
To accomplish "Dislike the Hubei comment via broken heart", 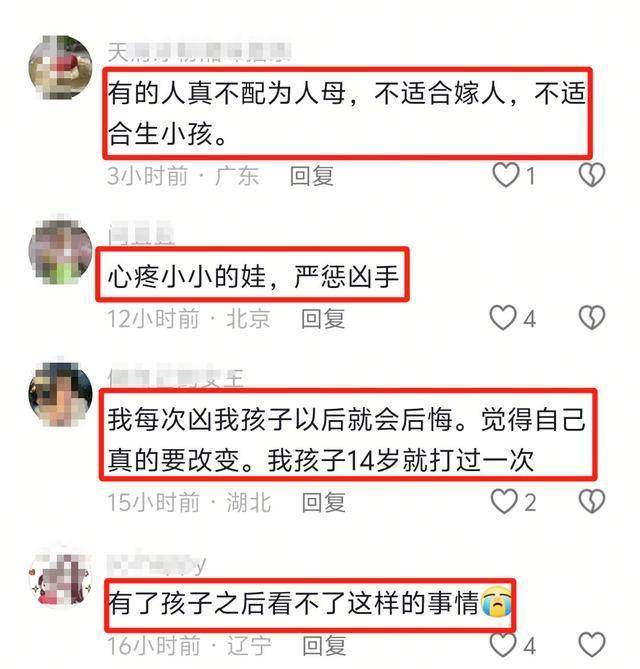I will (592, 501).
